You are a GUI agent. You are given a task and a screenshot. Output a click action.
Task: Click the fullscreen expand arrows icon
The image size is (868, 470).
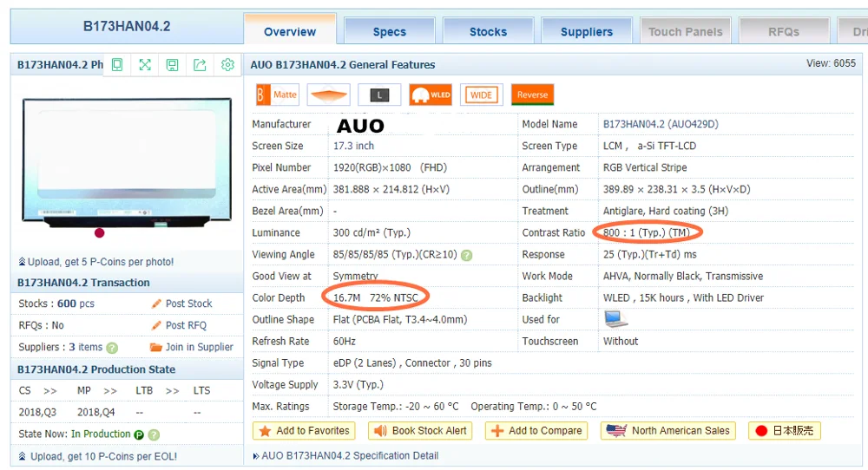145,65
